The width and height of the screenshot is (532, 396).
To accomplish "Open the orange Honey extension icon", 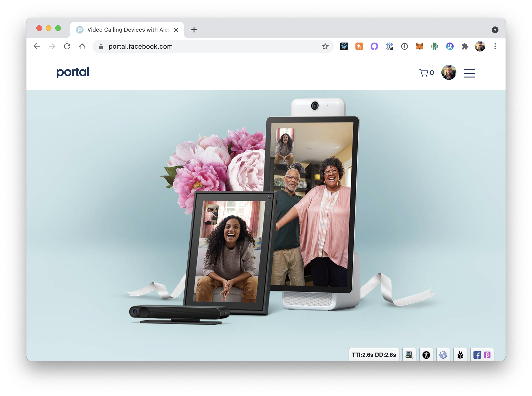I will pos(359,46).
